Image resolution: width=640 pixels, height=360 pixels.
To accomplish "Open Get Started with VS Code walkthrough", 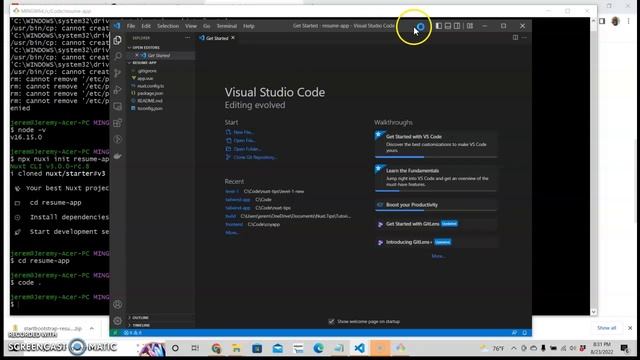I will click(436, 144).
